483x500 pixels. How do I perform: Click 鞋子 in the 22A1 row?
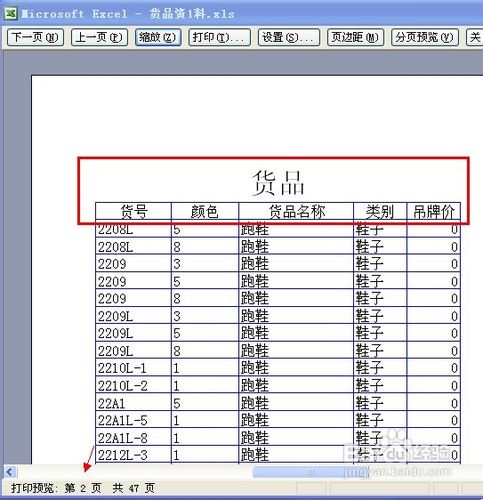pyautogui.click(x=369, y=403)
